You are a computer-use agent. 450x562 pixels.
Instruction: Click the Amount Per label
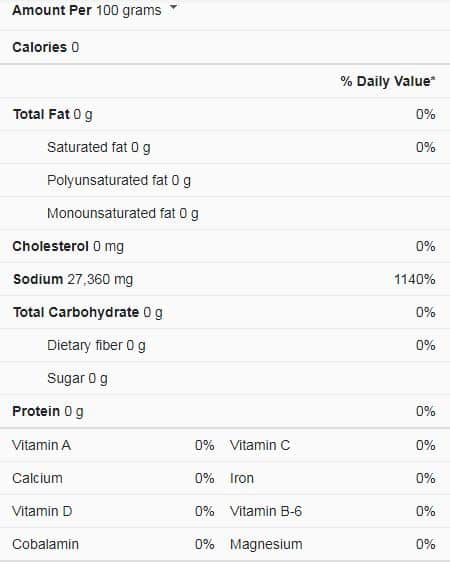(52, 10)
